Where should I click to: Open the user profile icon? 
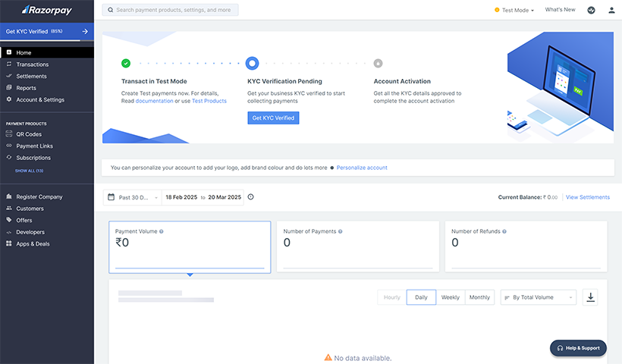[611, 11]
